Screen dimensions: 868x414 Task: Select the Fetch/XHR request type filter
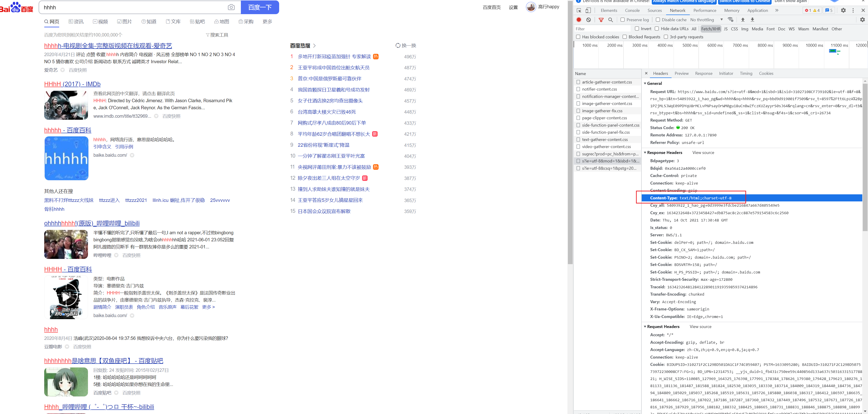[711, 29]
